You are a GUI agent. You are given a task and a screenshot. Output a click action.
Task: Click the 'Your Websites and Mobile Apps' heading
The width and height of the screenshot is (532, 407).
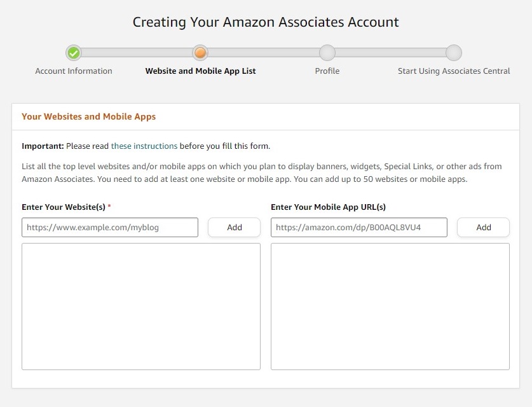tap(88, 116)
